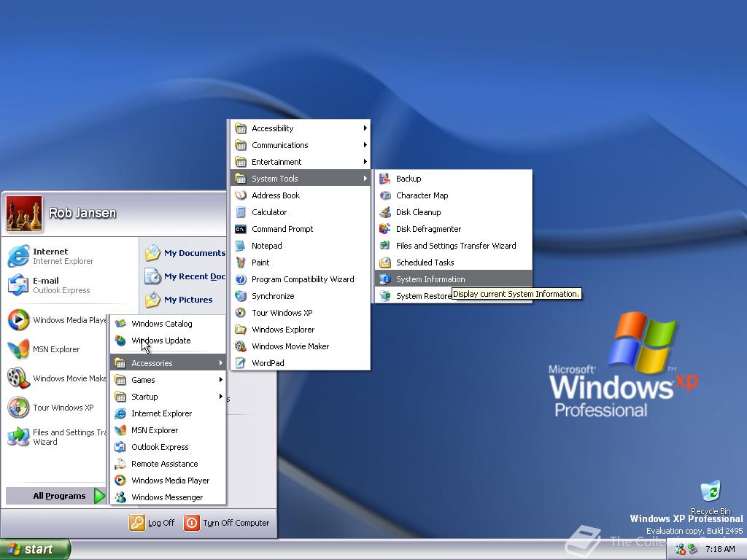Open Windows Media Player in All Programs list
Screen dimensions: 747x560
[168, 481]
